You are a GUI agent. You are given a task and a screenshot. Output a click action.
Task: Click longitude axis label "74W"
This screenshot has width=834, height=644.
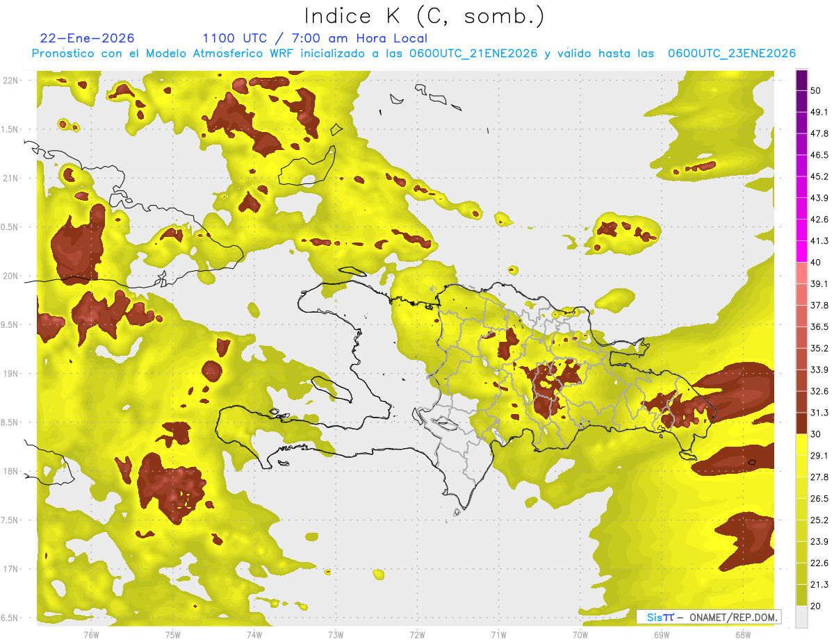point(254,635)
